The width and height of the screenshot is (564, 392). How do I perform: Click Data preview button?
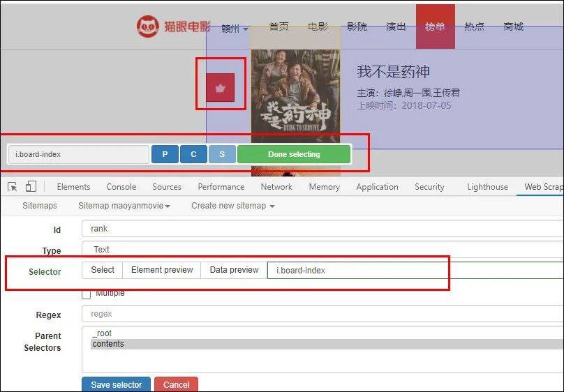tap(234, 270)
